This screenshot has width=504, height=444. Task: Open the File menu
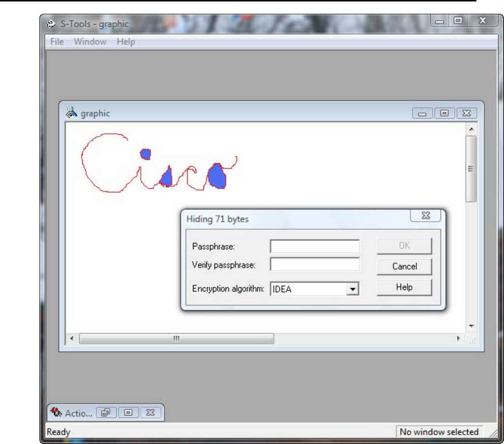pyautogui.click(x=57, y=42)
